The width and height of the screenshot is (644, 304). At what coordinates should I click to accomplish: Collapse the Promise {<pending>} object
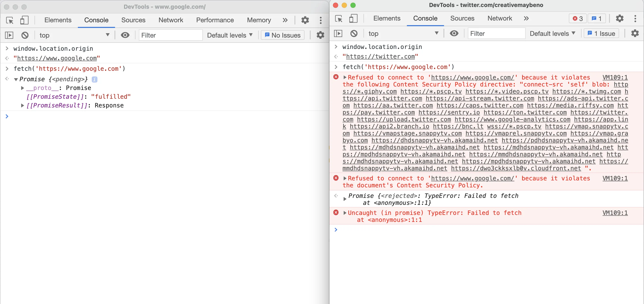coord(16,79)
